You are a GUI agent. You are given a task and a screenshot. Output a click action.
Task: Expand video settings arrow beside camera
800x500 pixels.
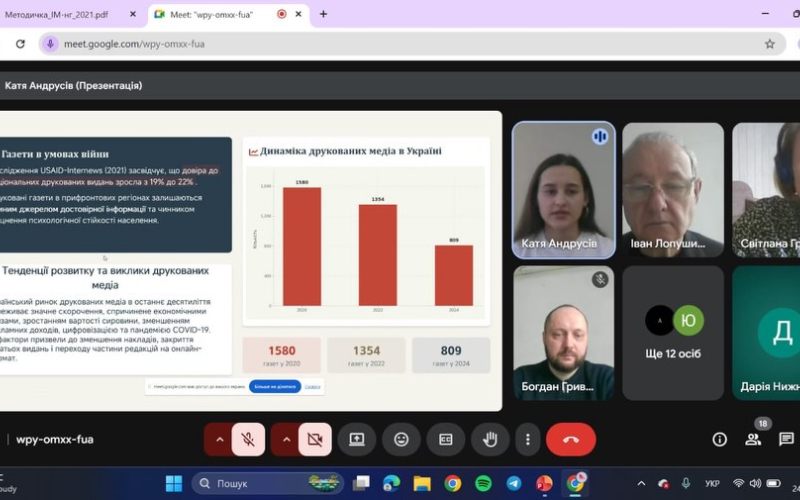(287, 439)
